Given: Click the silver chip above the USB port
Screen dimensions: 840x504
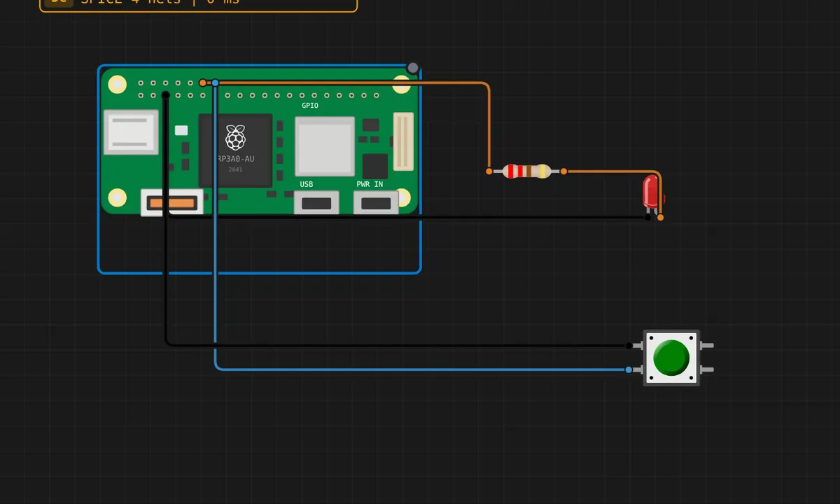Looking at the screenshot, I should point(325,146).
